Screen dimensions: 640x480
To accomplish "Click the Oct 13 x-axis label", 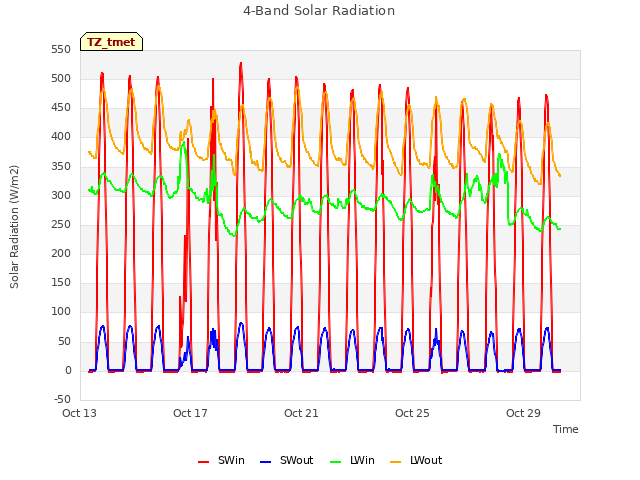I will [x=80, y=413].
